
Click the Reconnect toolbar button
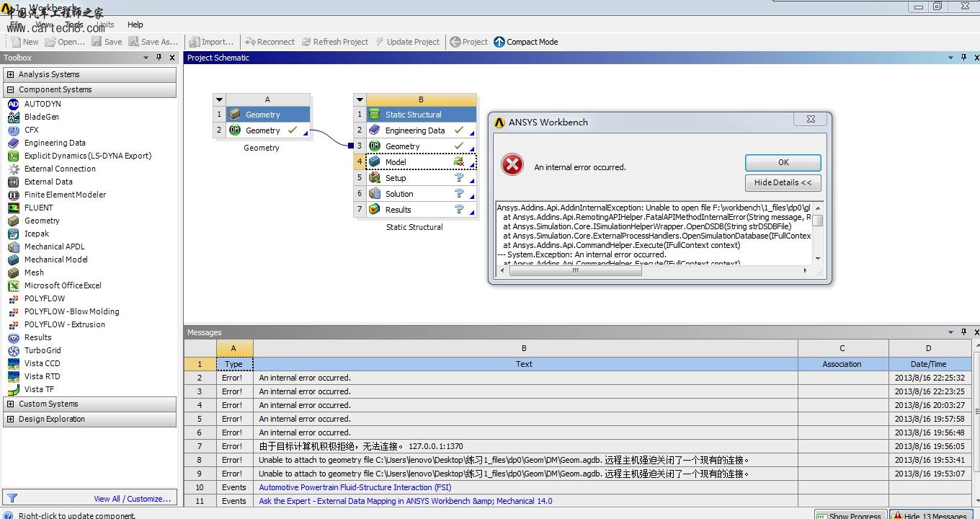[269, 42]
